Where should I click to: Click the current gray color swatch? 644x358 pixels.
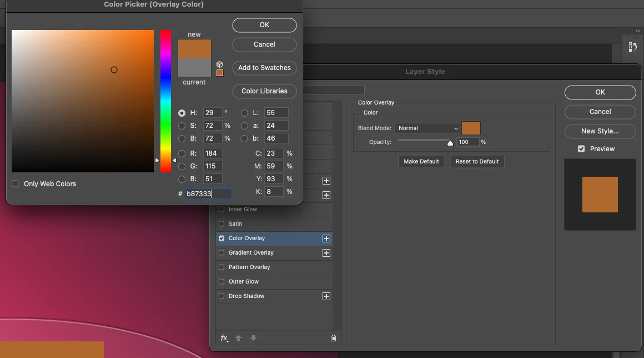194,68
